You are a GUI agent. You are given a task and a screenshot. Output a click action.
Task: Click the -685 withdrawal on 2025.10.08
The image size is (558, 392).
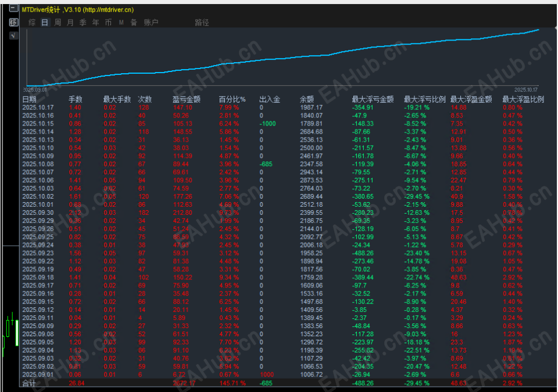(266, 164)
